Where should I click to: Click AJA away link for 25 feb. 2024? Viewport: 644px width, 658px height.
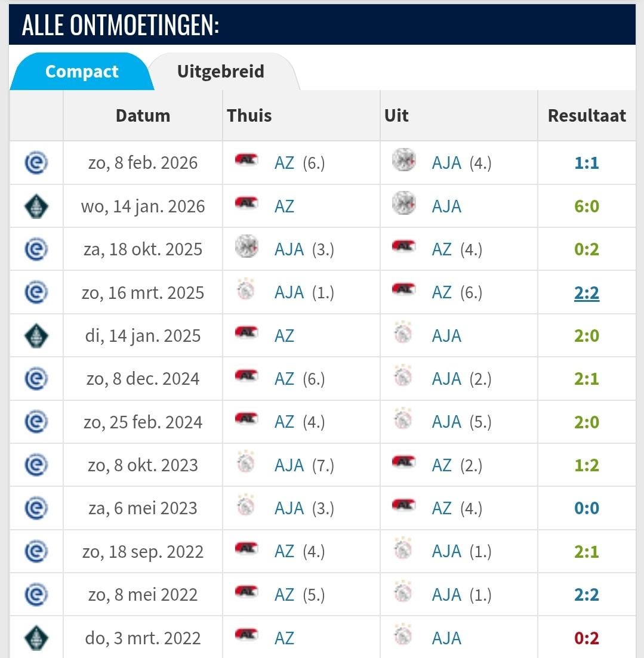tap(446, 422)
